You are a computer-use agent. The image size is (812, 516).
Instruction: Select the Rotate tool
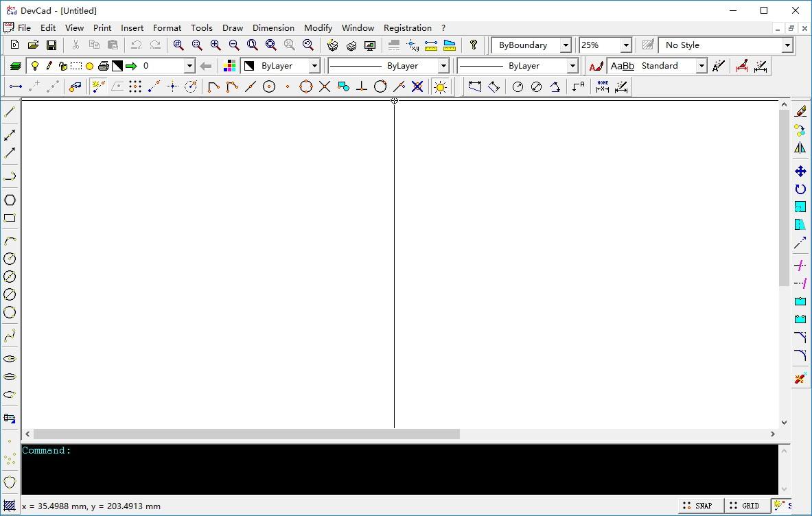pyautogui.click(x=800, y=189)
